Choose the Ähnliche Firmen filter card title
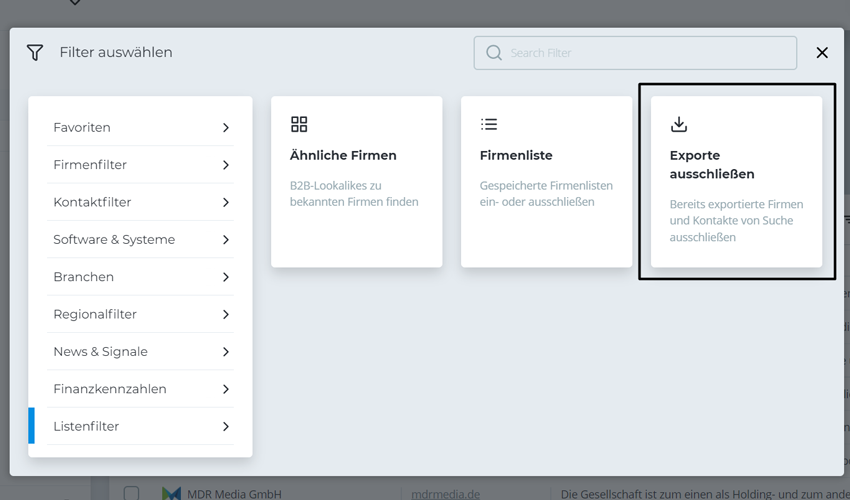The height and width of the screenshot is (500, 850). point(343,155)
